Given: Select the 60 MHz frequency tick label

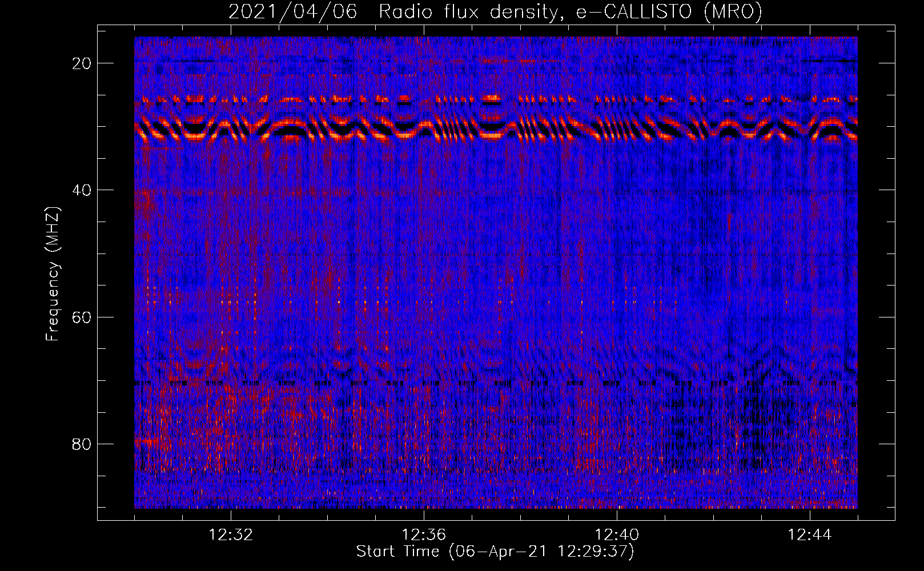Looking at the screenshot, I should [x=82, y=317].
